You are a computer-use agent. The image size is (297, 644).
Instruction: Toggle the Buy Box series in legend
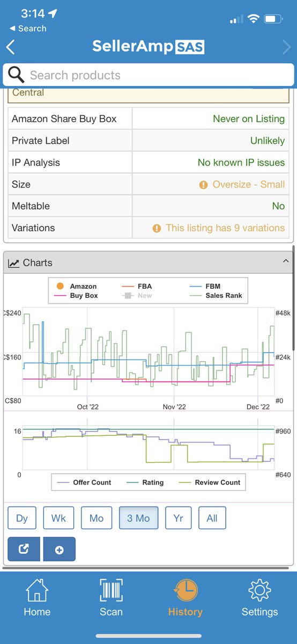pos(76,295)
